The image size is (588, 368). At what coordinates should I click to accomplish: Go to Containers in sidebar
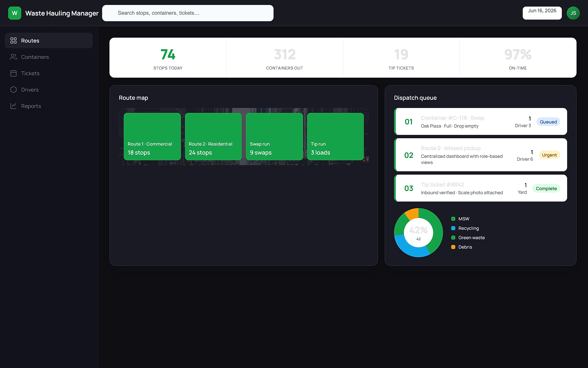click(49, 57)
